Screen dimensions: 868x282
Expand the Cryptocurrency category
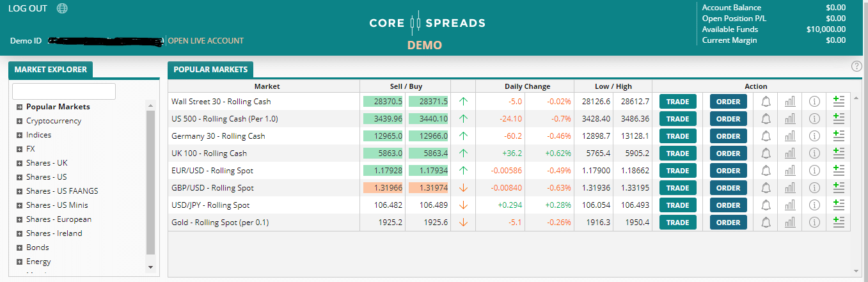pos(20,121)
